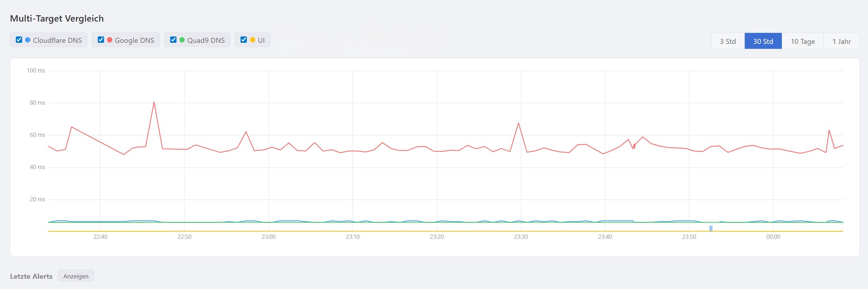Click the red Google DNS color dot
This screenshot has height=289, width=868.
click(x=110, y=40)
